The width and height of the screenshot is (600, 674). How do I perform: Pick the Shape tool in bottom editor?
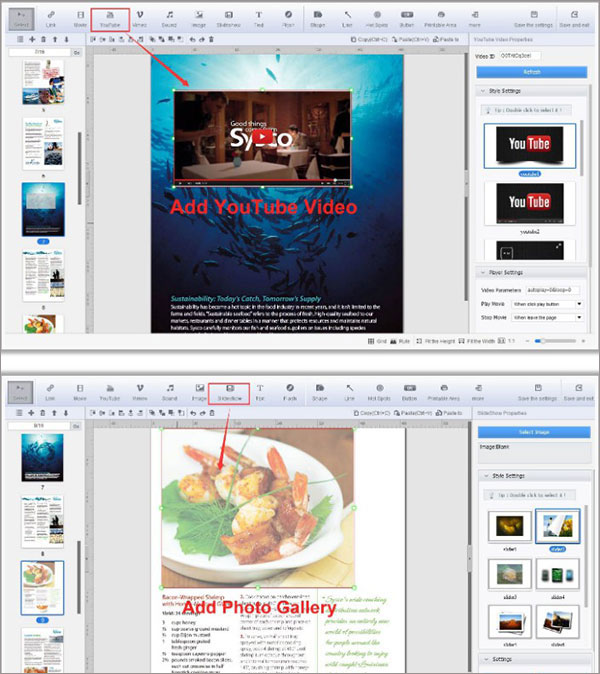319,393
